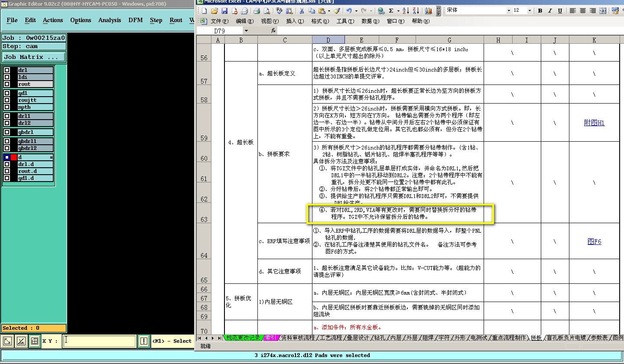Click the Job Matrix ... button
Image resolution: width=624 pixels, height=364 pixels.
pyautogui.click(x=34, y=57)
